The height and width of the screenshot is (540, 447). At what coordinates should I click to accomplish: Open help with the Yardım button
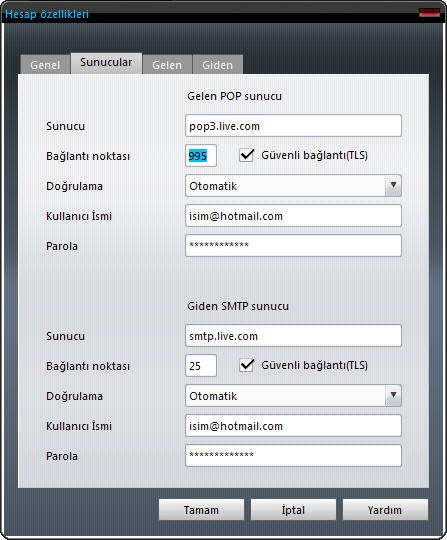[385, 510]
